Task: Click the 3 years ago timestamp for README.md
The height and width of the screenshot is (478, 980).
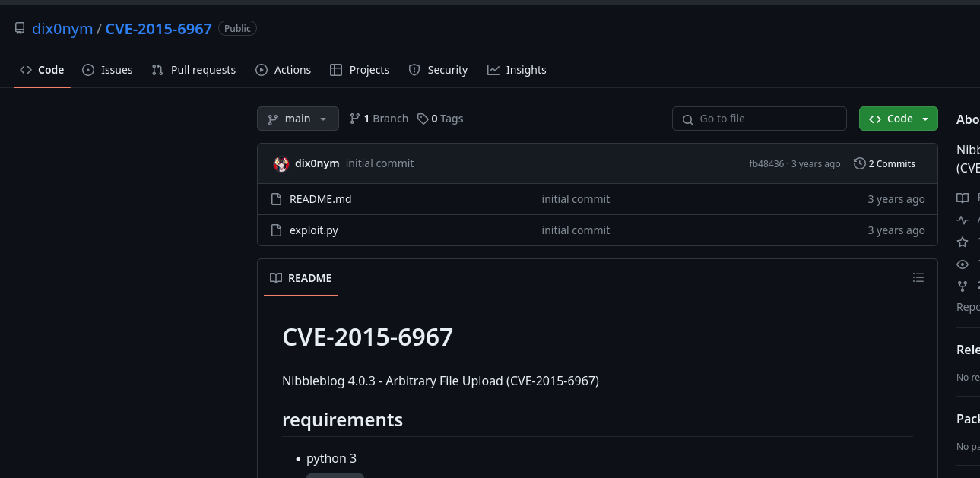Action: [896, 199]
